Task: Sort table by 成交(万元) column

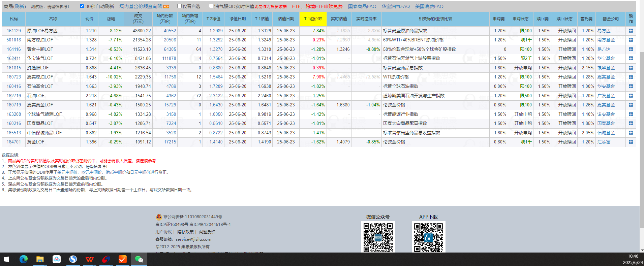Action: pos(138,19)
